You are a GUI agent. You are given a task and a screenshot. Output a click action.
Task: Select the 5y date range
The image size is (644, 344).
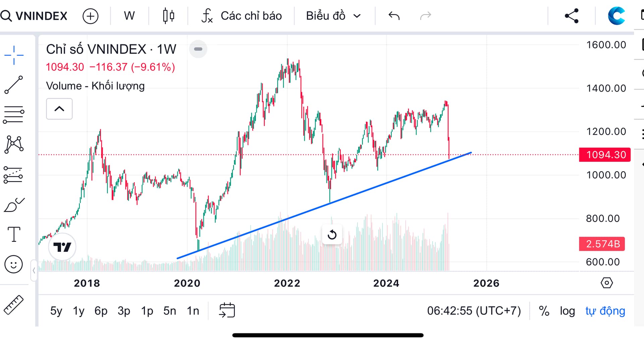(x=56, y=311)
